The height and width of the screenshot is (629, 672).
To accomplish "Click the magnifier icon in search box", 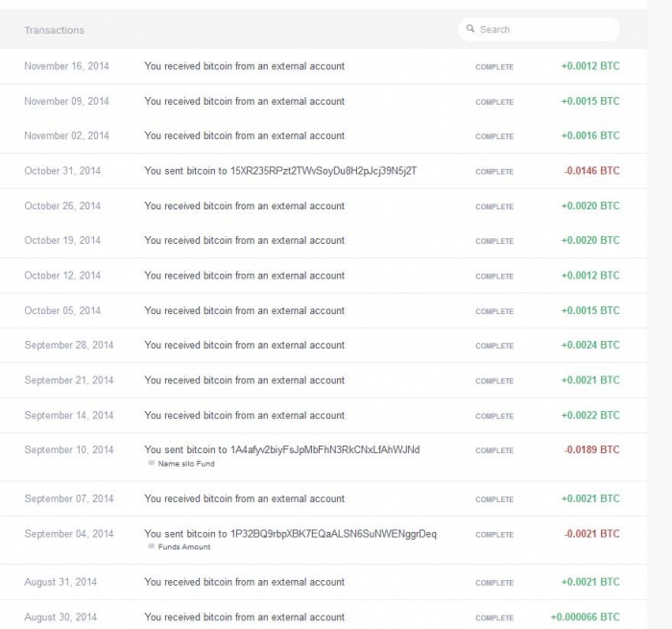I will click(x=470, y=29).
